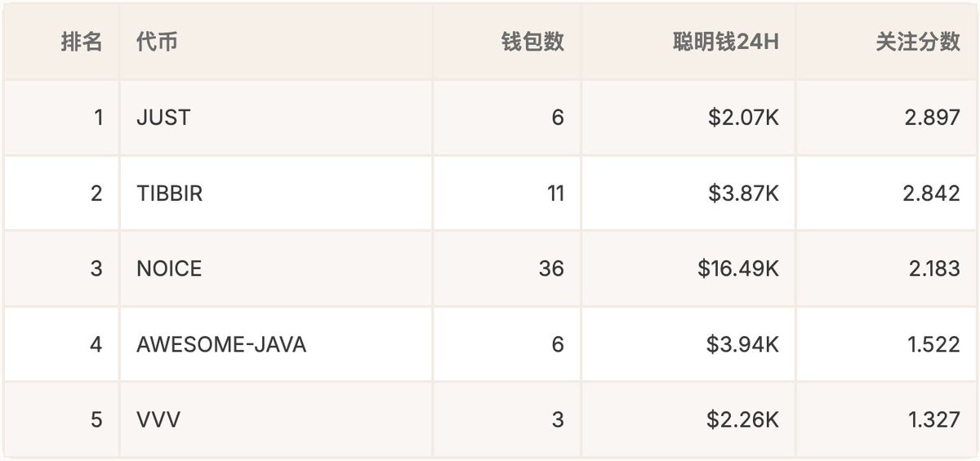
Task: Select NOICE's $16.49K smart money cell
Action: pos(738,268)
